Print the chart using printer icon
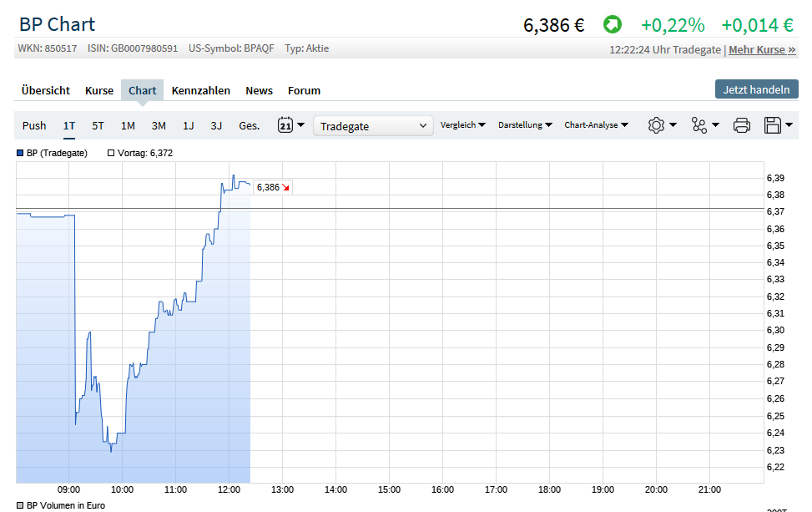 point(742,125)
